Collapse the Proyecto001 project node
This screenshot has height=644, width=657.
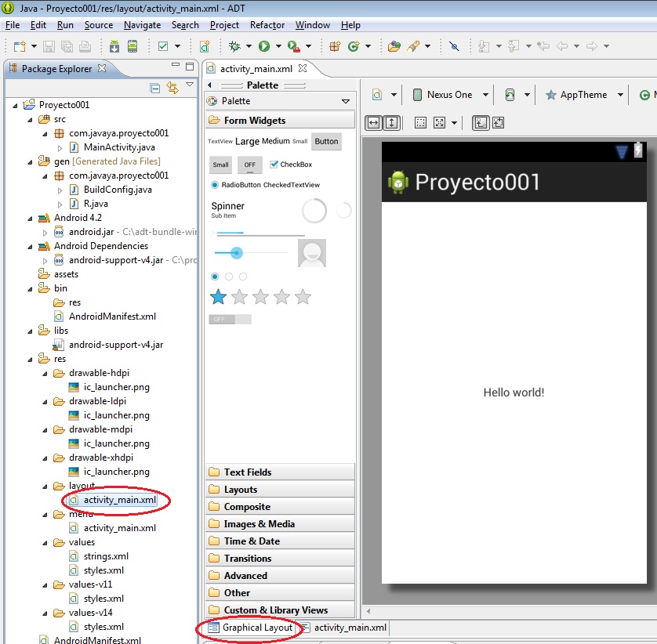coord(15,105)
